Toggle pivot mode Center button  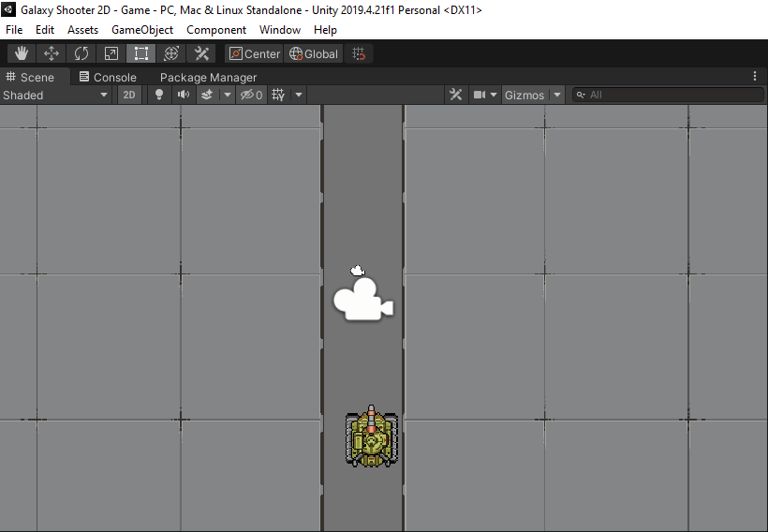click(x=254, y=54)
